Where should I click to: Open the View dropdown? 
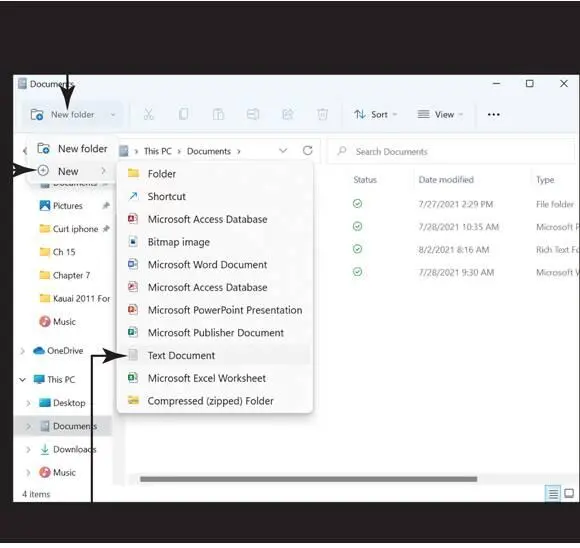tap(440, 115)
